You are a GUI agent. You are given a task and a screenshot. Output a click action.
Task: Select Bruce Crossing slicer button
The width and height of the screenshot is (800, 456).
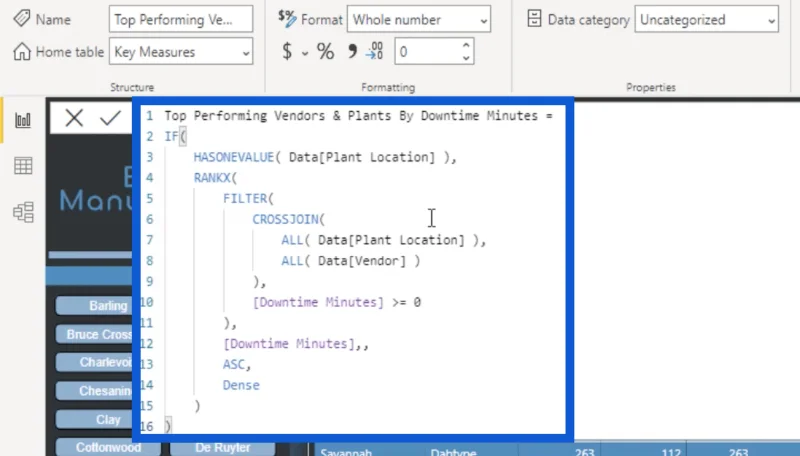94,334
